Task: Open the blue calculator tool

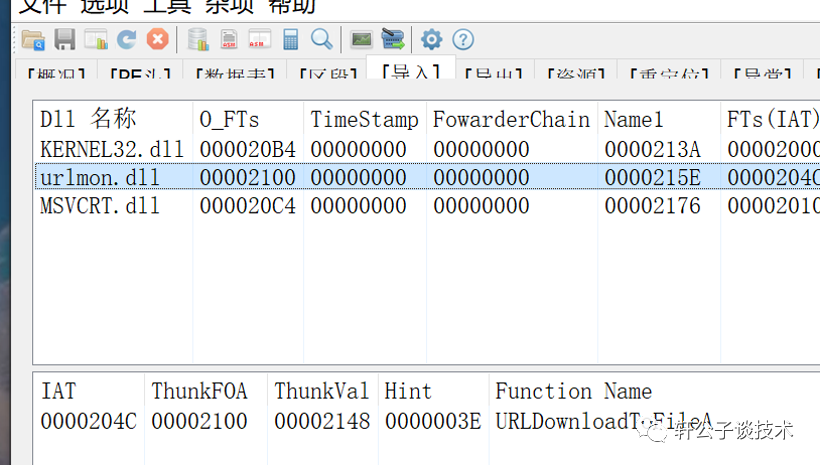Action: click(290, 40)
